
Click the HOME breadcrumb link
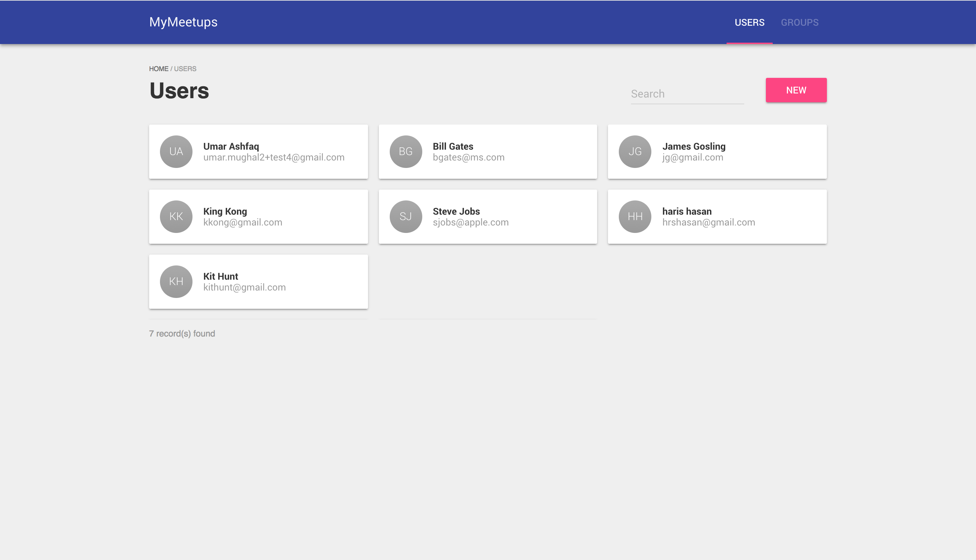coord(159,69)
